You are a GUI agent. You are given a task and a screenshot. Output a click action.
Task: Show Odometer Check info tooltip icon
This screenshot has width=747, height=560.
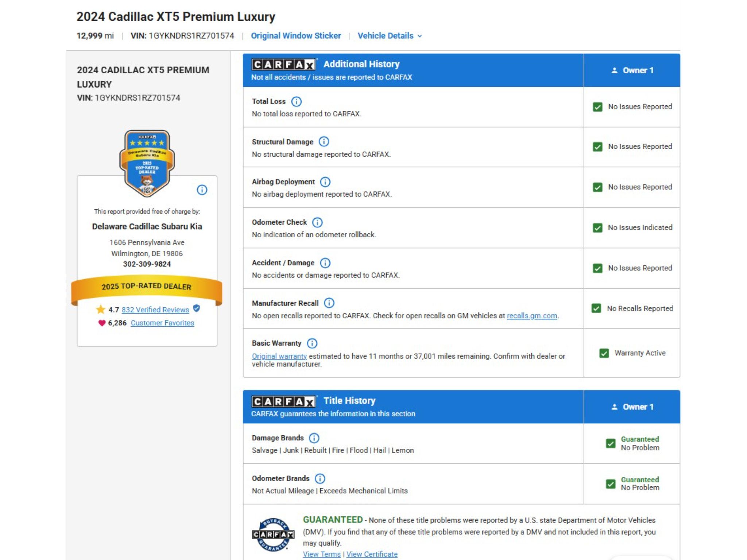317,222
